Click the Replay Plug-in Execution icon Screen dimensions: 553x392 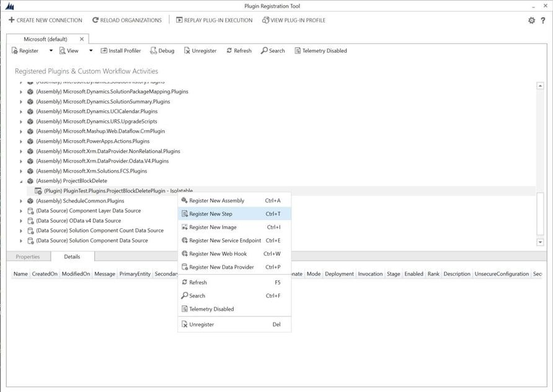(179, 20)
